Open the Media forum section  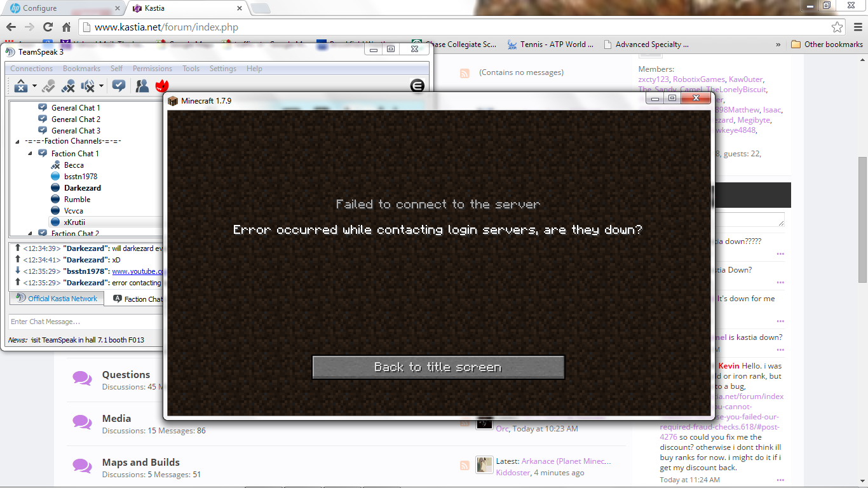116,419
